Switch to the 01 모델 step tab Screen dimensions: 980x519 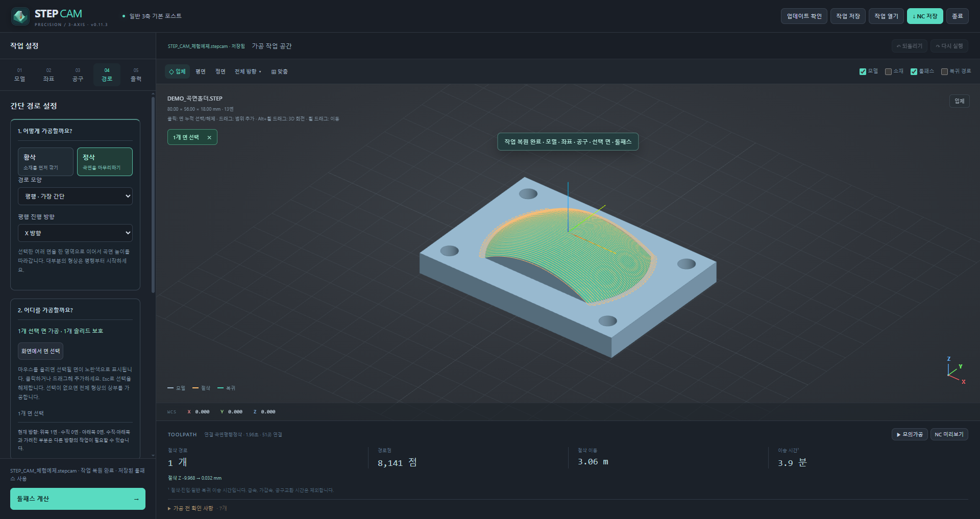pyautogui.click(x=19, y=75)
